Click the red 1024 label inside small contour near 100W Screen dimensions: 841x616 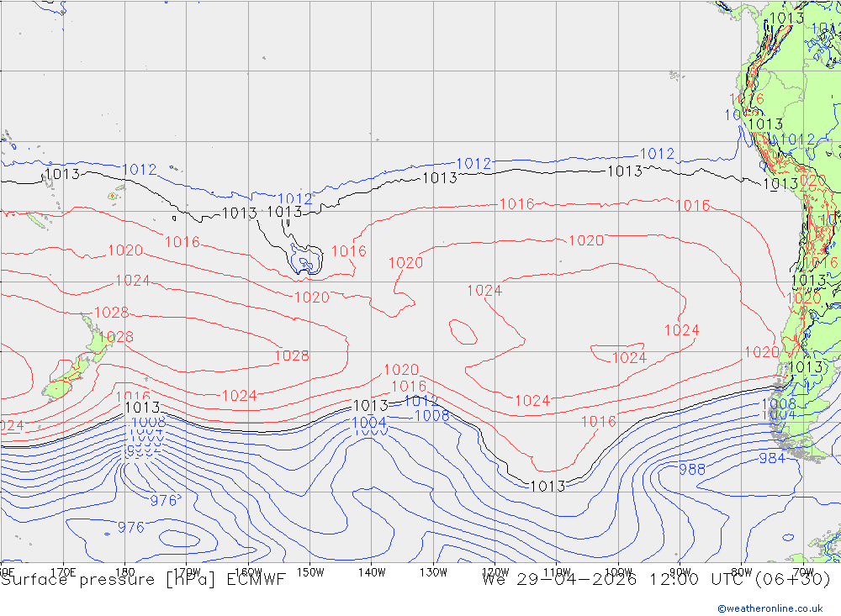630,358
